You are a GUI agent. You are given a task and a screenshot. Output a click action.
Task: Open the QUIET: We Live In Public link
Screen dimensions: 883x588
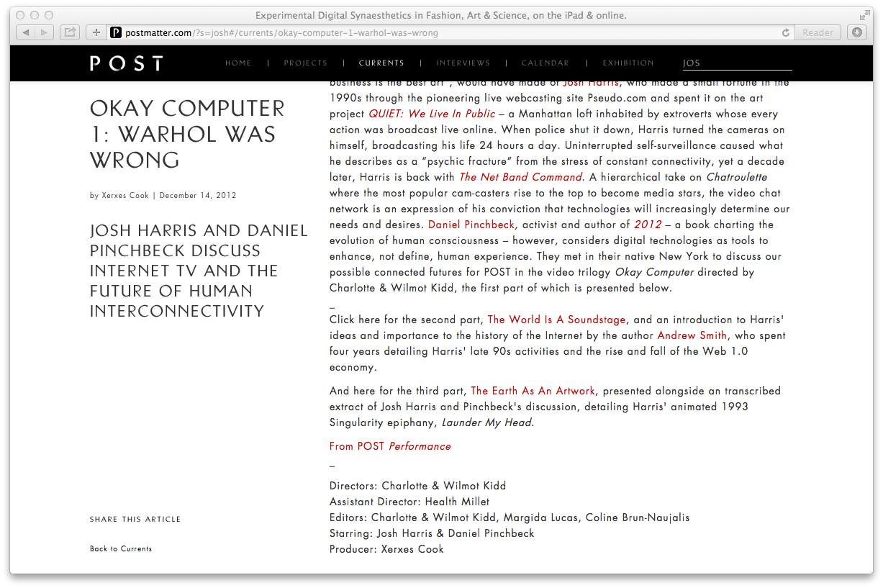432,114
